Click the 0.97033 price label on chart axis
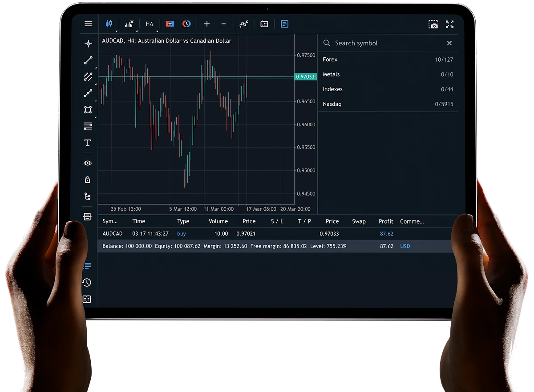 306,77
